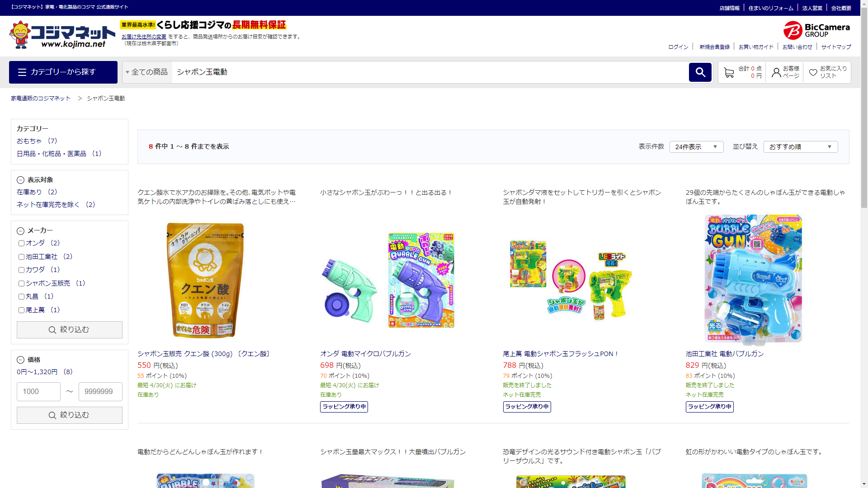Open the おもちゃ category link
Image resolution: width=868 pixels, height=488 pixels.
click(x=29, y=141)
